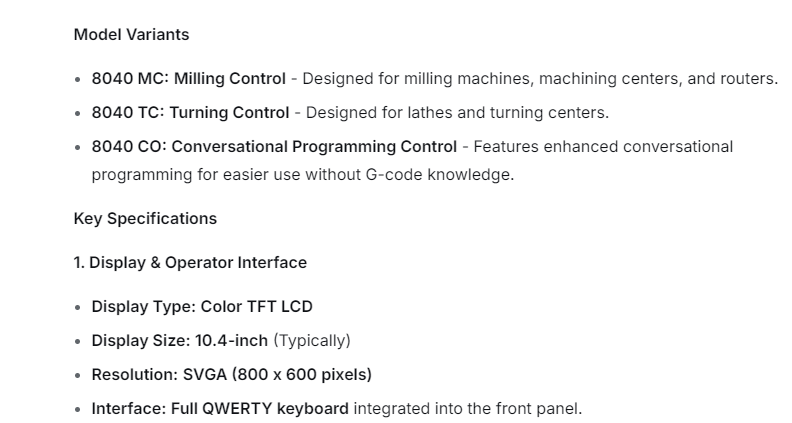Click the "Key Specifications" heading
792x423 pixels.
[x=145, y=218]
